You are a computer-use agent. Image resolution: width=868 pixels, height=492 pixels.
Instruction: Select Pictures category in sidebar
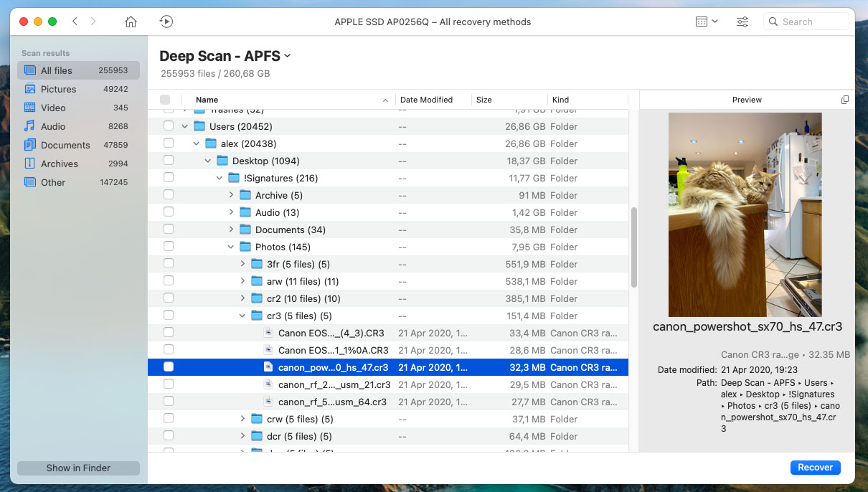tap(78, 89)
